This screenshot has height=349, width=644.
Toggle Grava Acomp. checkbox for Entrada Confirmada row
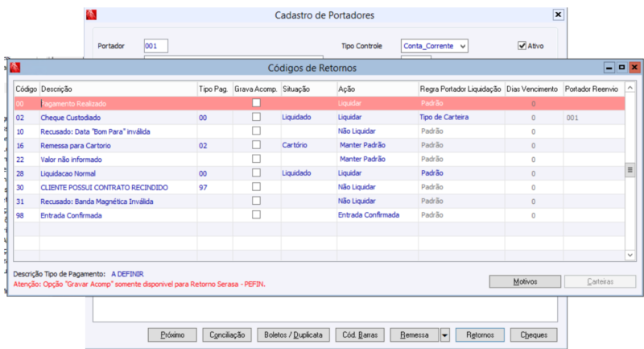pyautogui.click(x=256, y=214)
